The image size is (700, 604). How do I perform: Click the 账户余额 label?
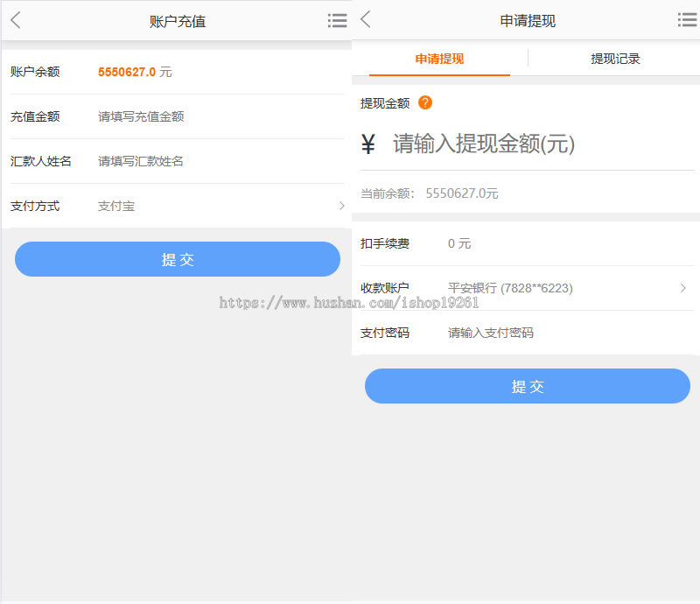[x=35, y=72]
